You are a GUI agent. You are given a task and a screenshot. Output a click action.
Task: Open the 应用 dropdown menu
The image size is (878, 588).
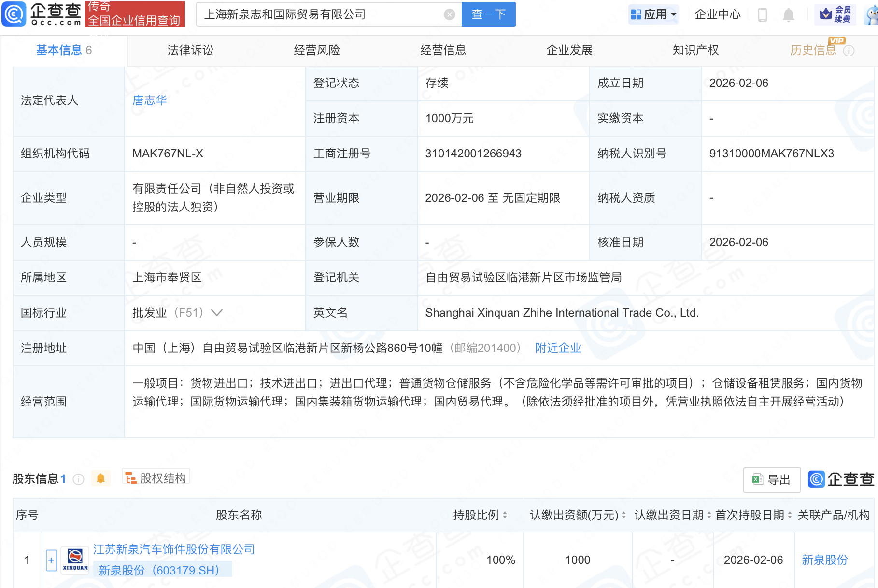654,14
